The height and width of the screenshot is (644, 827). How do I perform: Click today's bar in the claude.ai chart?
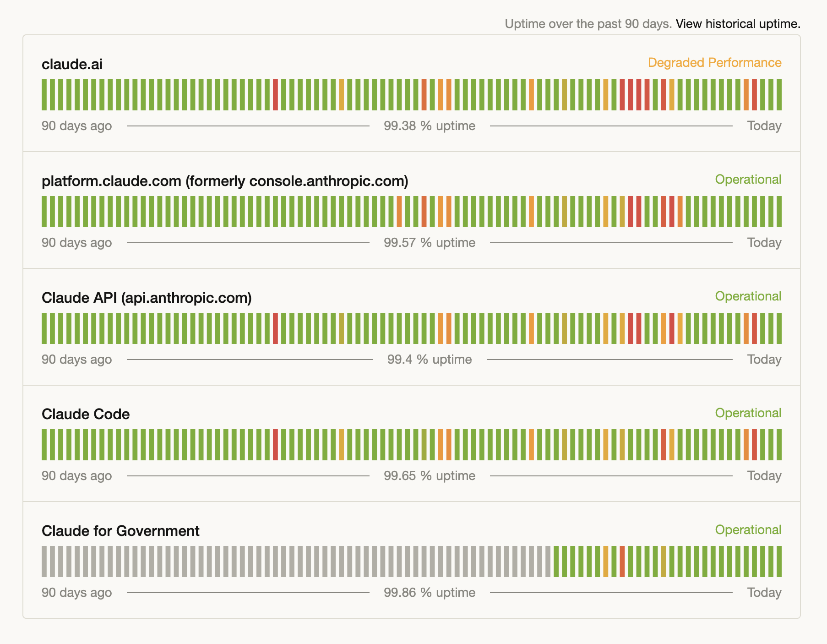coord(778,95)
